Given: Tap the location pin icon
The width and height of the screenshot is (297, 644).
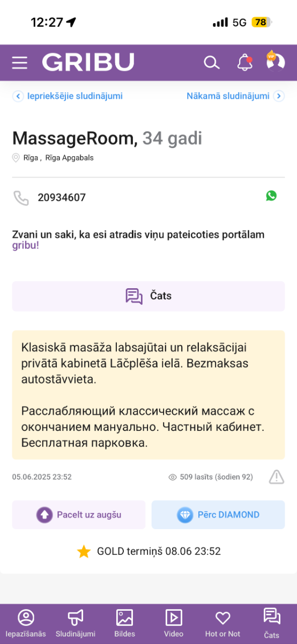Looking at the screenshot, I should point(16,158).
